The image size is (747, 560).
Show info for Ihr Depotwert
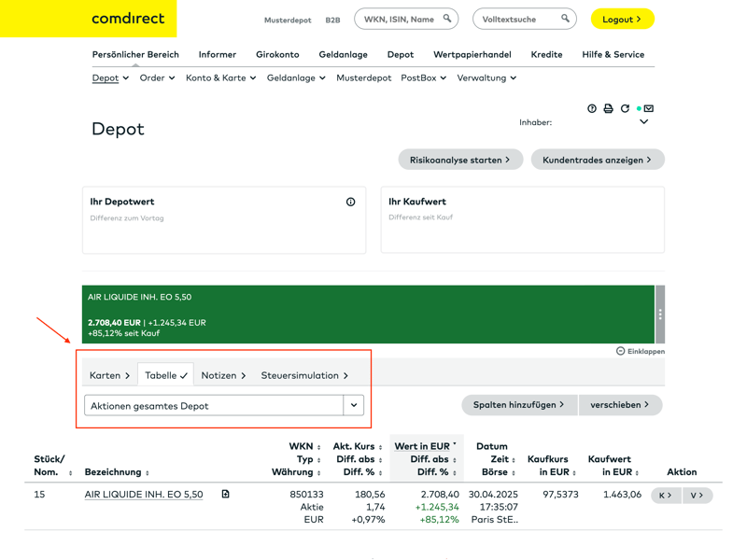pos(351,202)
